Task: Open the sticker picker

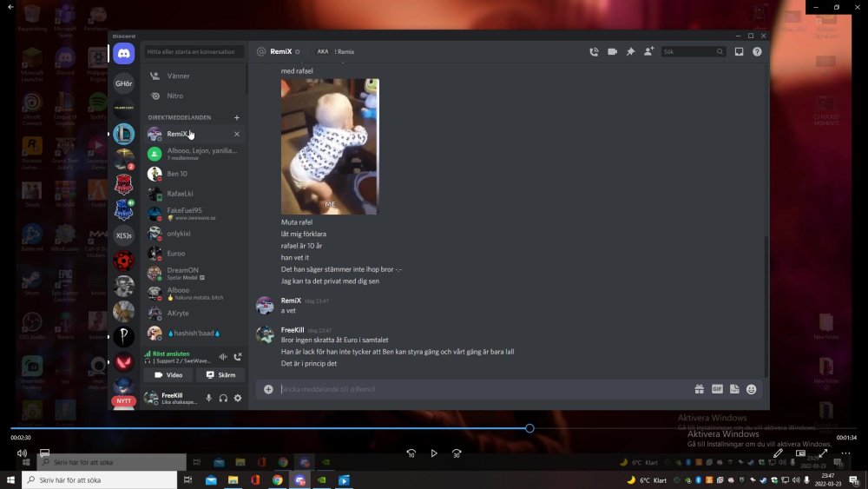Action: (x=734, y=389)
